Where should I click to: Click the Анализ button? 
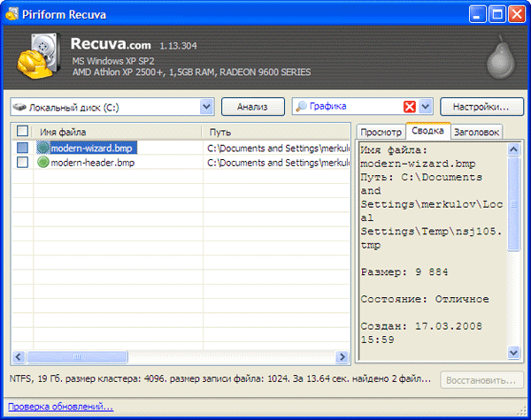coord(252,107)
